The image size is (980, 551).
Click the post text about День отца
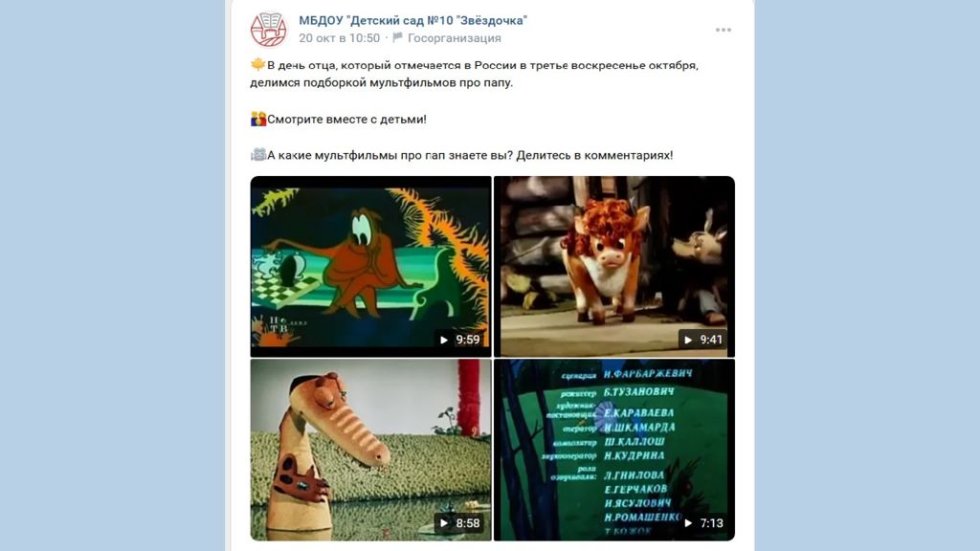(x=475, y=74)
